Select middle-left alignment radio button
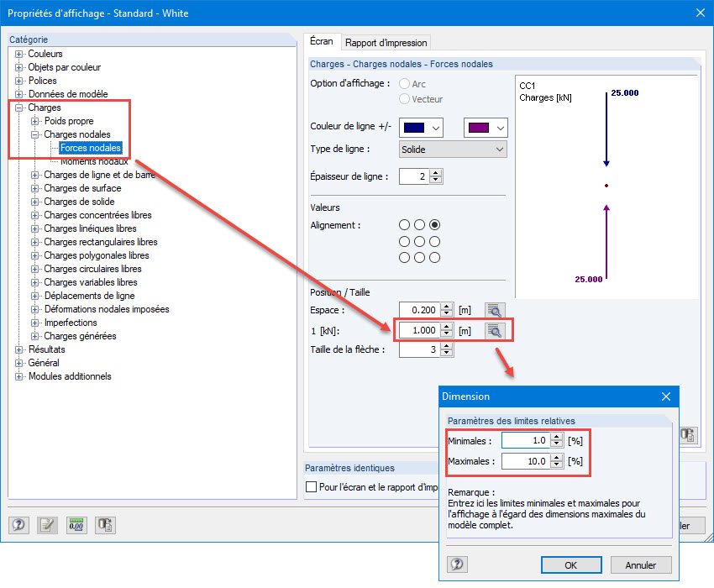The height and width of the screenshot is (588, 714). (x=404, y=241)
